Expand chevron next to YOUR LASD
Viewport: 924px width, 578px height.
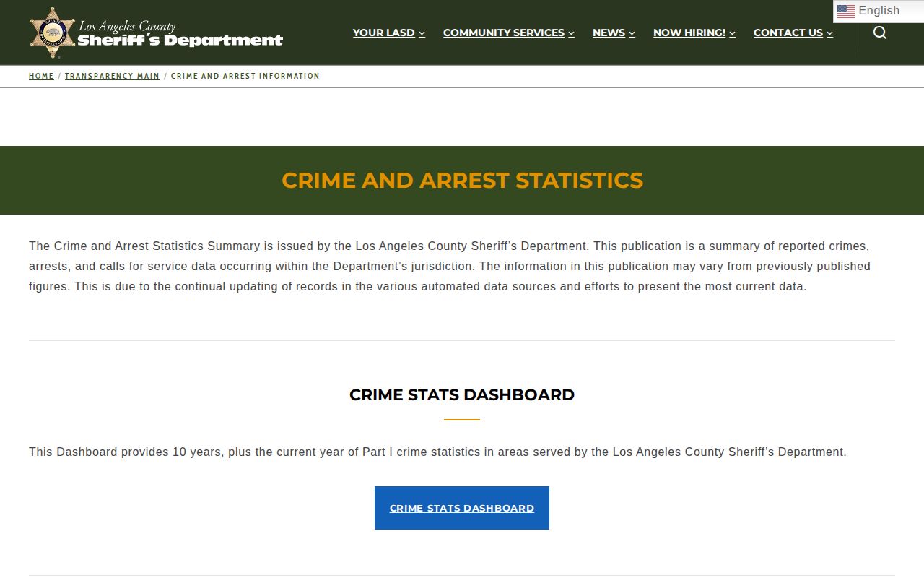point(422,33)
